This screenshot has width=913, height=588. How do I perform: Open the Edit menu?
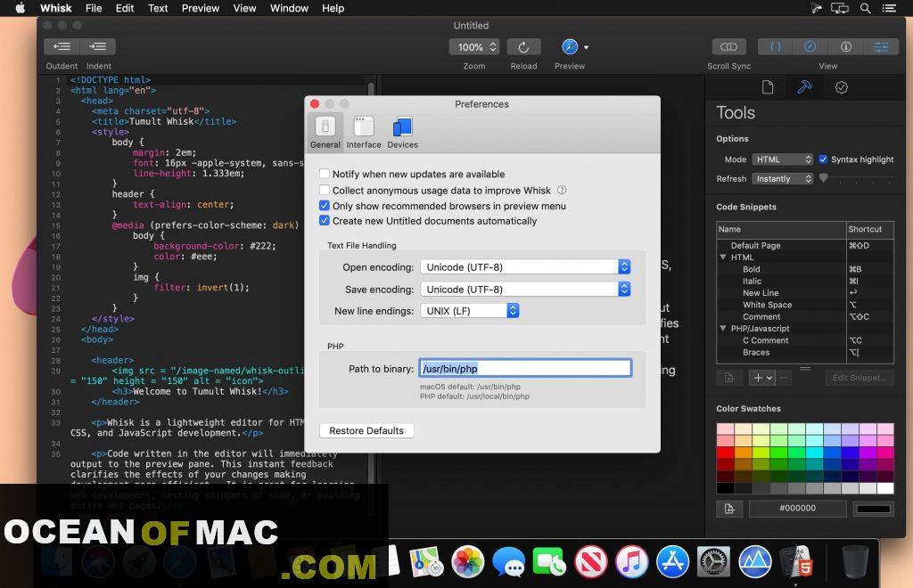125,8
